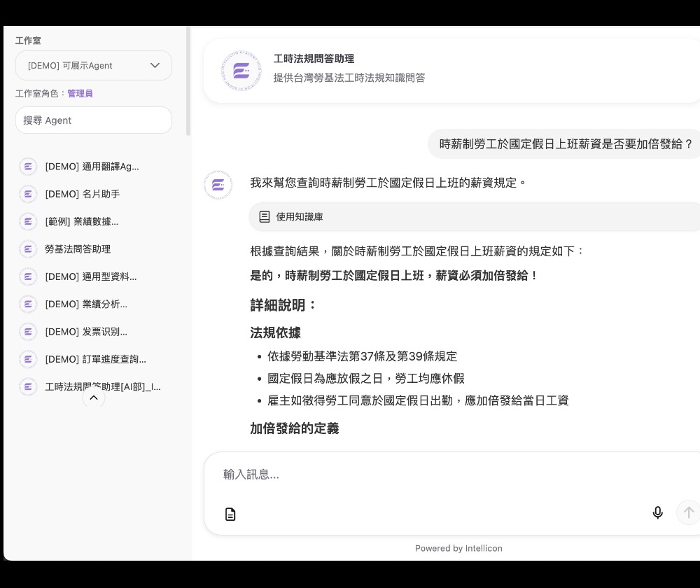Click the 通用翻譯Agent sidebar icon
700x588 pixels.
(x=28, y=167)
